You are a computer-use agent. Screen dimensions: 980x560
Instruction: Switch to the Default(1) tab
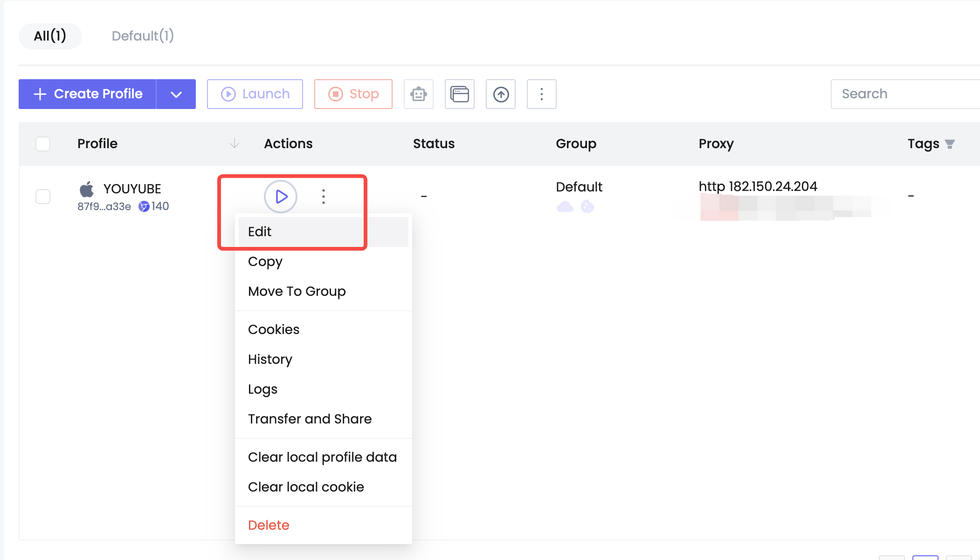143,36
